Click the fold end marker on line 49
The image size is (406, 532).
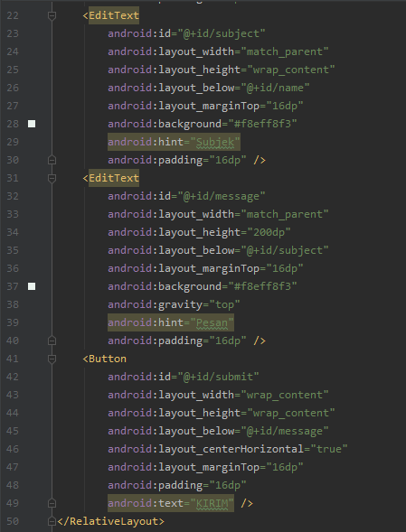(52, 503)
